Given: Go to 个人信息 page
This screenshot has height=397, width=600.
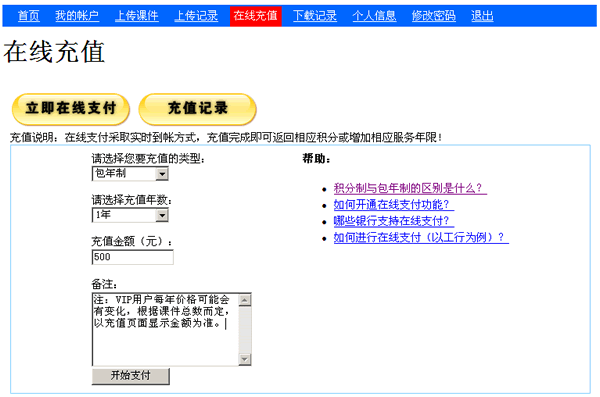Looking at the screenshot, I should coord(374,16).
